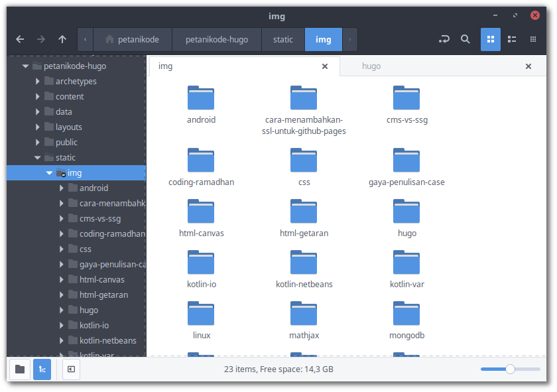Adjust the icon zoom slider
557x392 pixels.
click(510, 369)
